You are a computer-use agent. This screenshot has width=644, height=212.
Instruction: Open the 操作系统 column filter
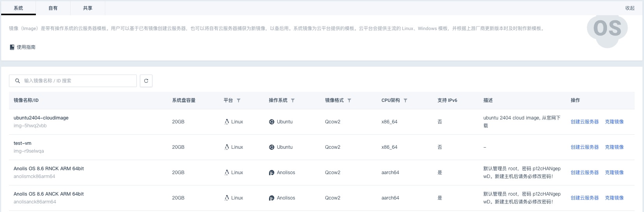click(x=293, y=100)
